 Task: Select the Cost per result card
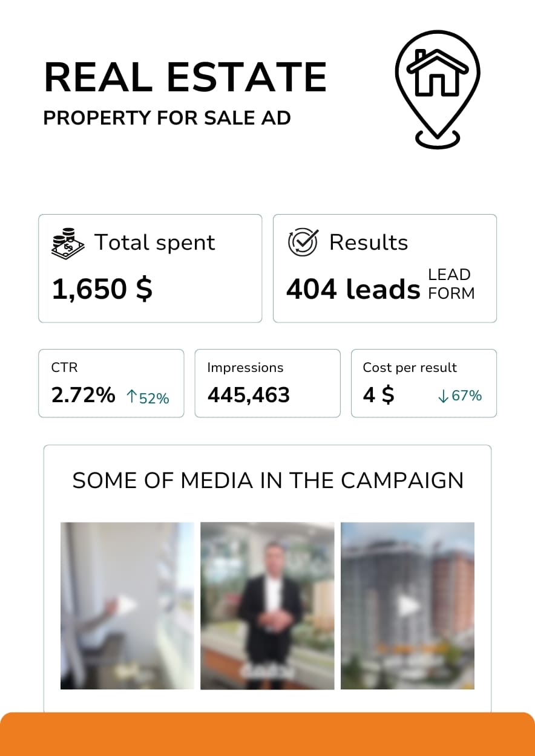click(424, 383)
